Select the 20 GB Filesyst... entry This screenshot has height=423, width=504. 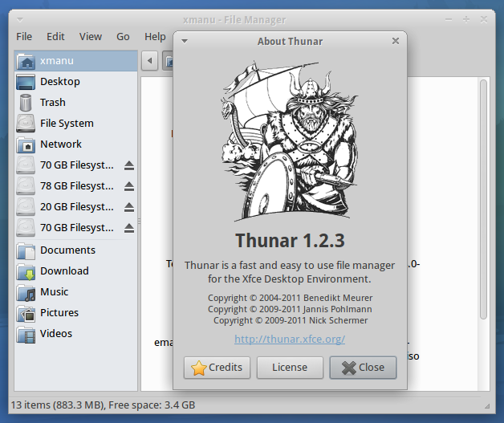click(76, 207)
